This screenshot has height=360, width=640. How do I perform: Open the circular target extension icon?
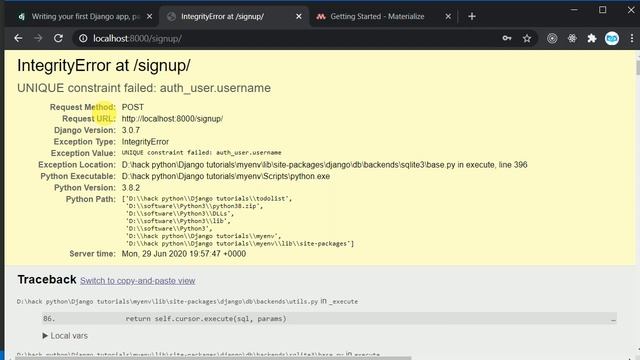[552, 38]
